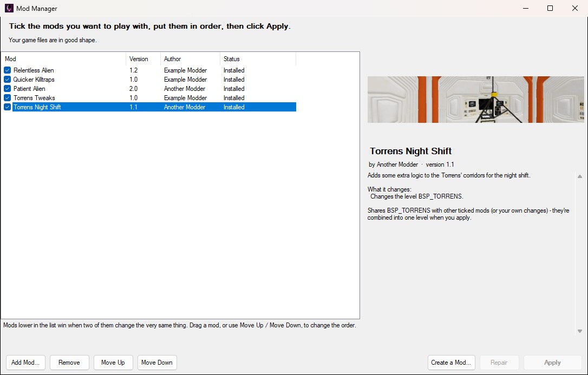Image resolution: width=588 pixels, height=375 pixels.
Task: Click the Remove button
Action: (69, 362)
